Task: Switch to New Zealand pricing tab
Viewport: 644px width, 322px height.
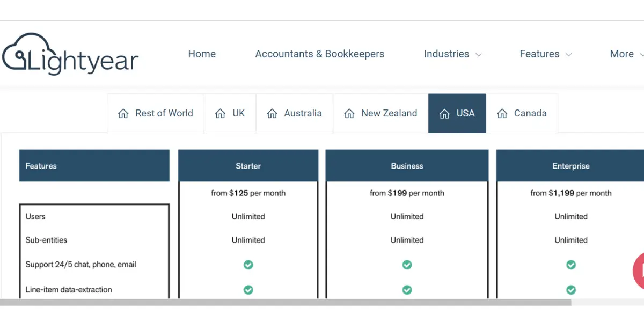Action: [380, 113]
